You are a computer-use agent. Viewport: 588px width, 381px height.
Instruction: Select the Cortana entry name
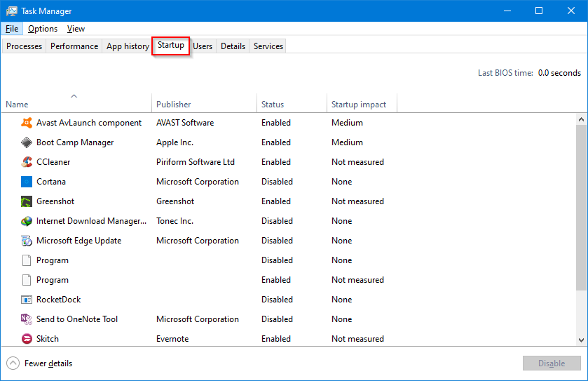click(51, 182)
